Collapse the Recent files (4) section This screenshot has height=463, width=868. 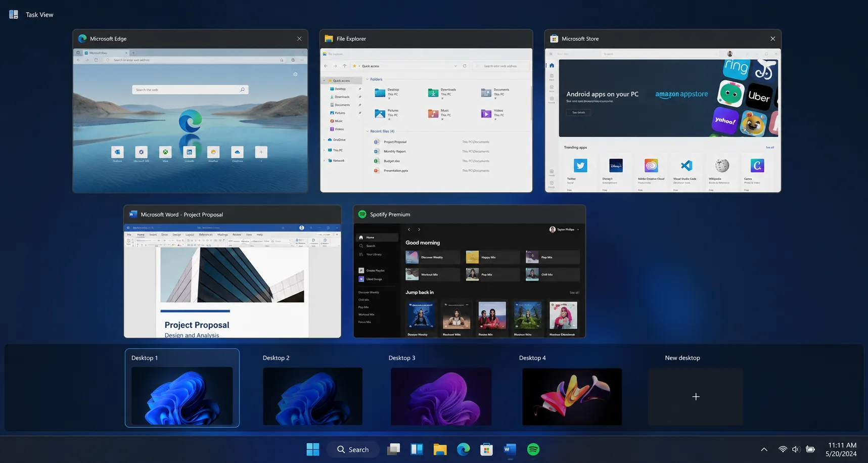pyautogui.click(x=368, y=131)
